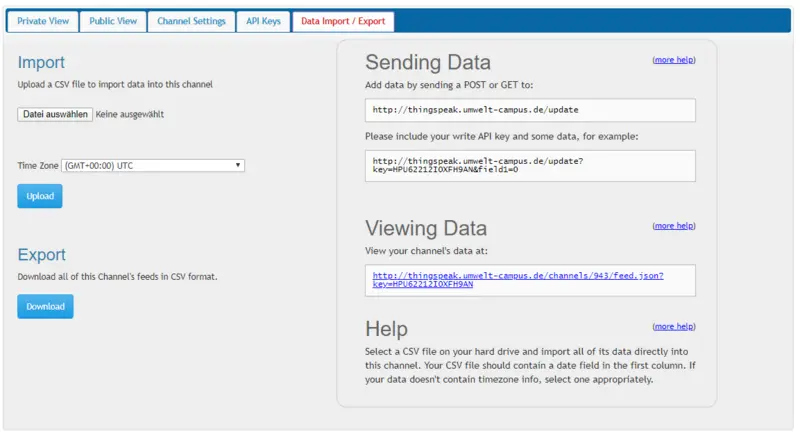Go to the Channel Settings tab

191,21
